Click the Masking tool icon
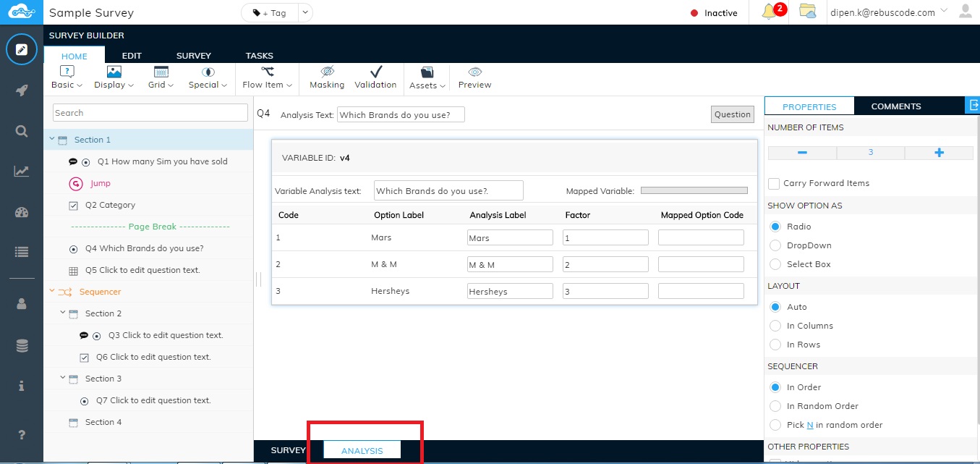 point(327,77)
